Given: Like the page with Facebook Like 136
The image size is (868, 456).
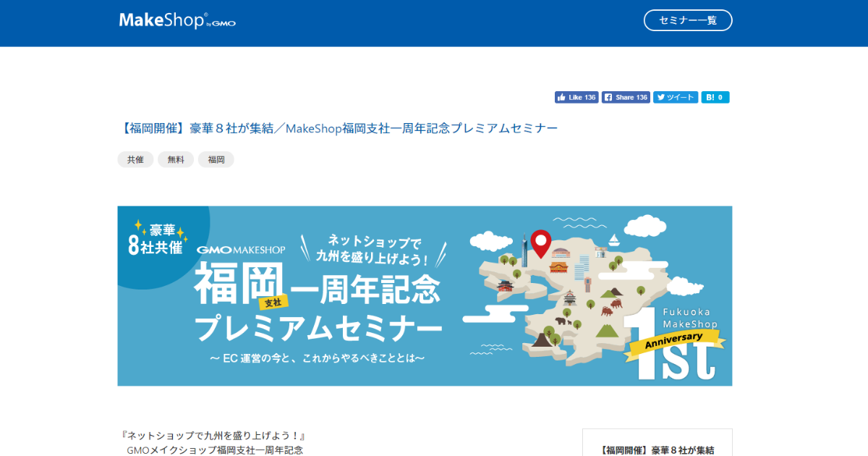Looking at the screenshot, I should coord(576,97).
